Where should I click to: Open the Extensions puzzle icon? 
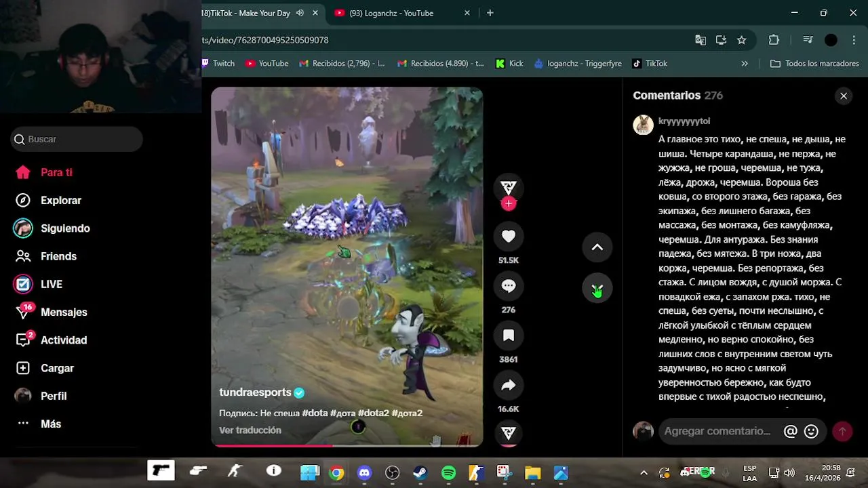click(774, 40)
